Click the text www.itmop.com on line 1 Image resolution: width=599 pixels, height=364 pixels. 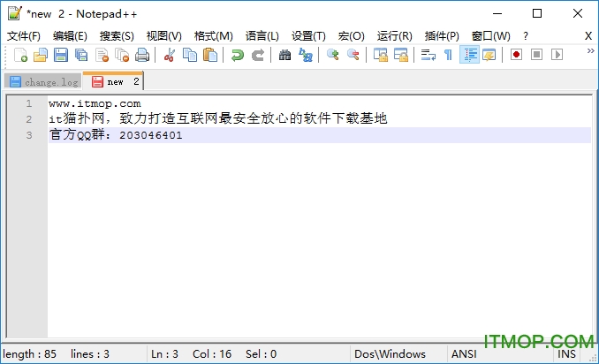point(95,103)
